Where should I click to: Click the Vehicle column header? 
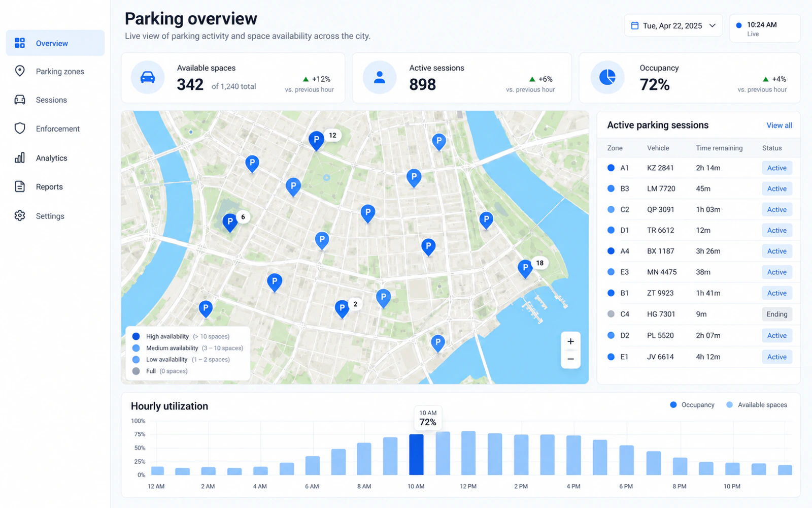[x=658, y=148]
